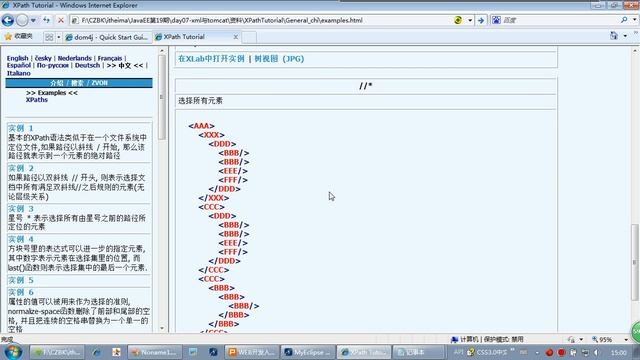Open the address bar history dropdown

click(470, 20)
